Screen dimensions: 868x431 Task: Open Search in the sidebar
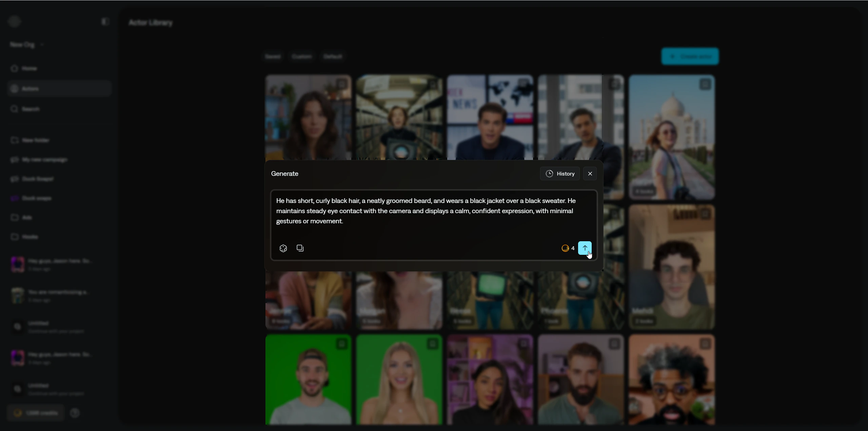59,109
